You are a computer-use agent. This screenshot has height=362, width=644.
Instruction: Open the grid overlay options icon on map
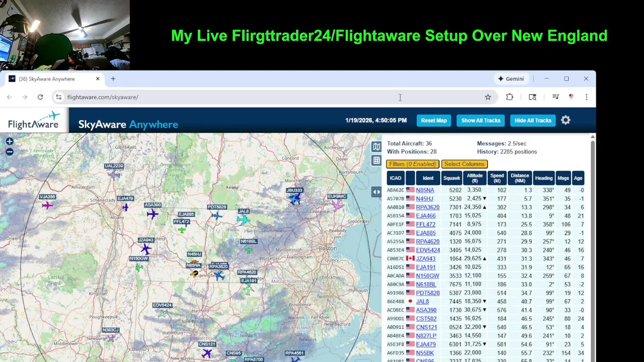tap(376, 160)
